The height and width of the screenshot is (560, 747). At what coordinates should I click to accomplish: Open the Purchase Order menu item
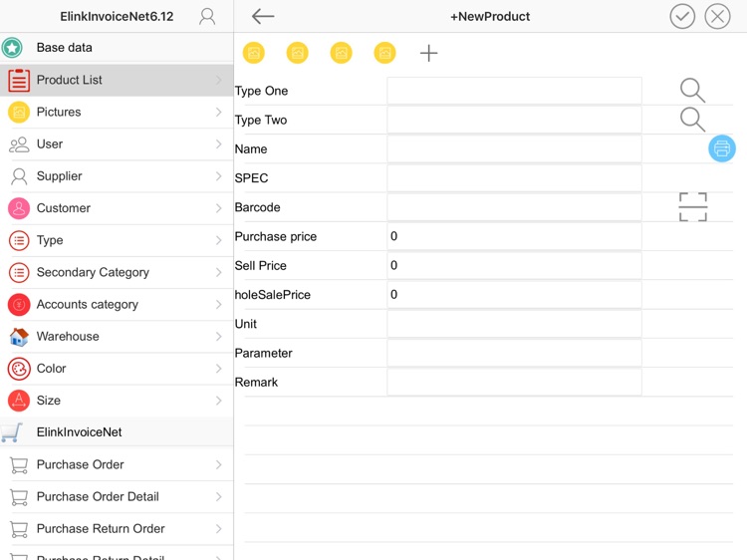coord(117,464)
